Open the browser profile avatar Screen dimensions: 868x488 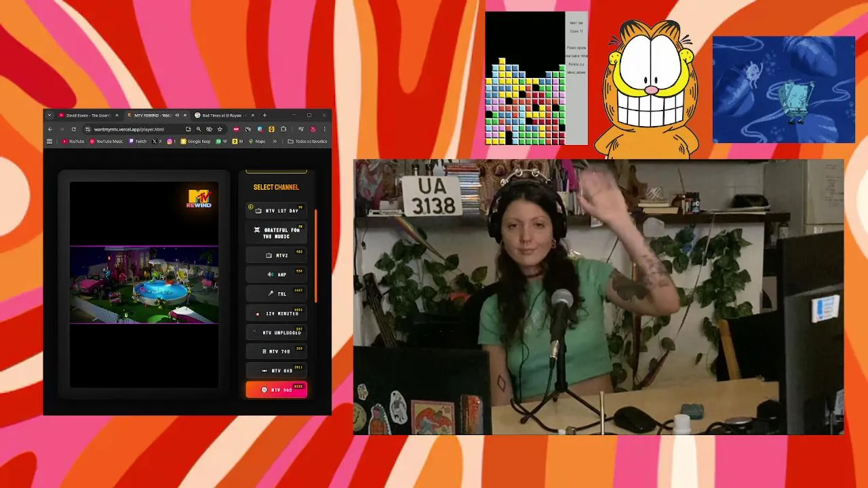pos(313,129)
